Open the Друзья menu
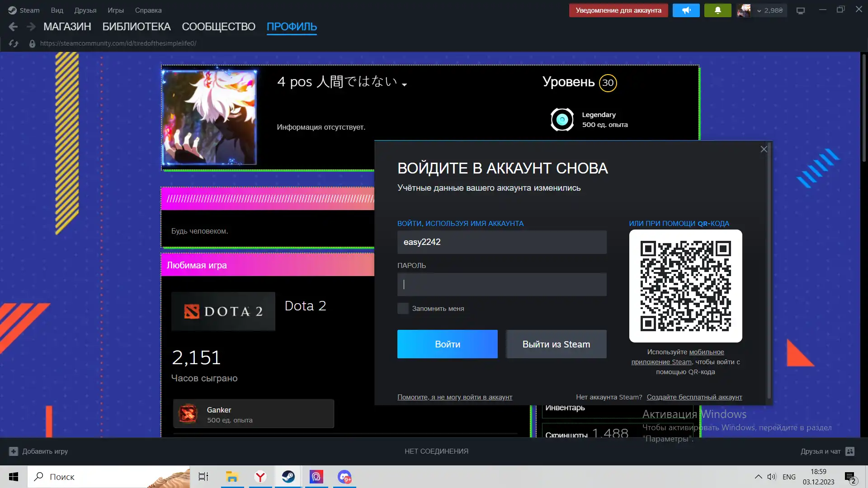Screen dimensions: 868x488 pos(85,10)
